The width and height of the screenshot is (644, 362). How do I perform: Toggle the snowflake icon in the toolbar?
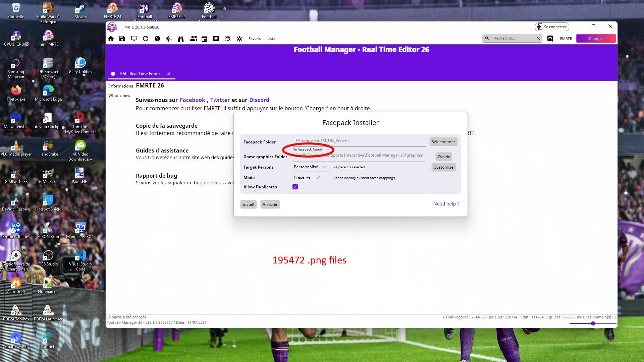point(239,39)
